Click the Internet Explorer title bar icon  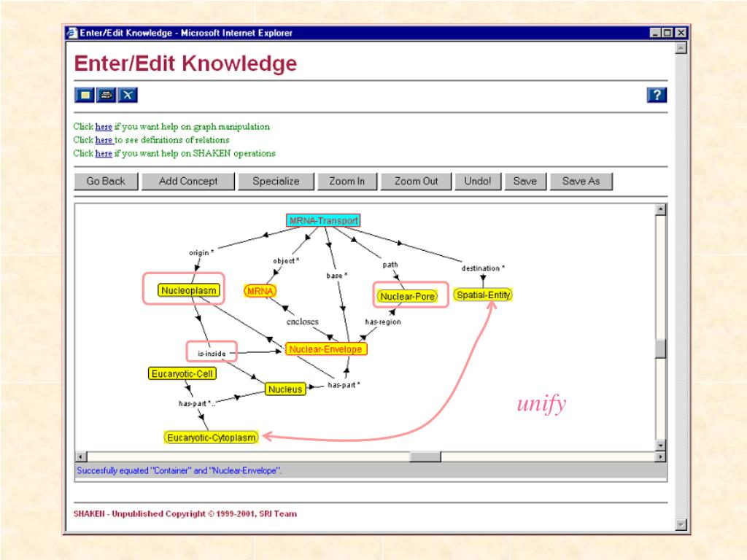click(72, 33)
